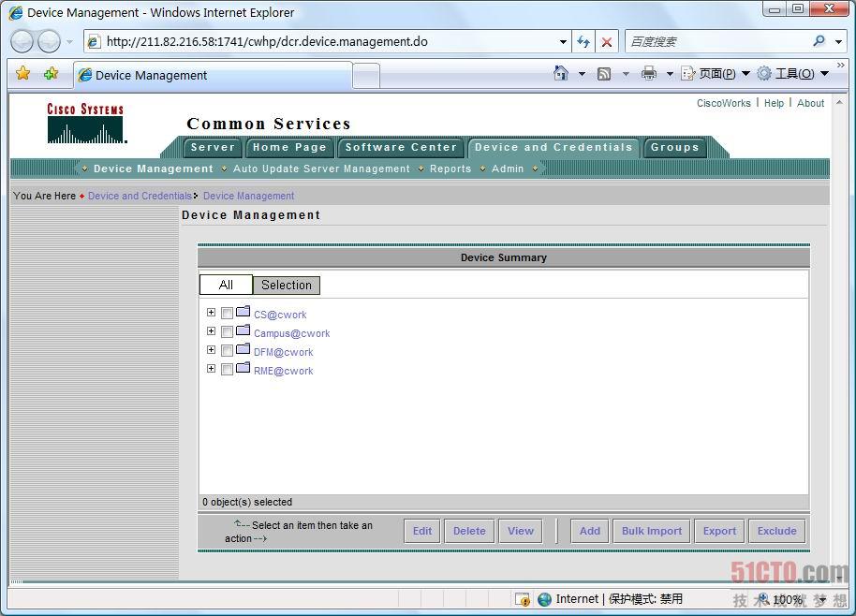Open the Home button dropdown arrow
Viewport: 856px width, 616px height.
pos(582,74)
